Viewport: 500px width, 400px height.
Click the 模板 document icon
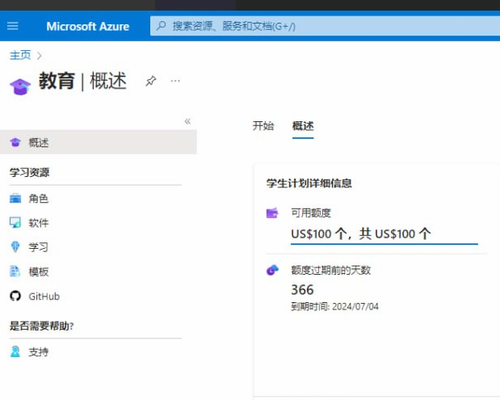point(15,271)
